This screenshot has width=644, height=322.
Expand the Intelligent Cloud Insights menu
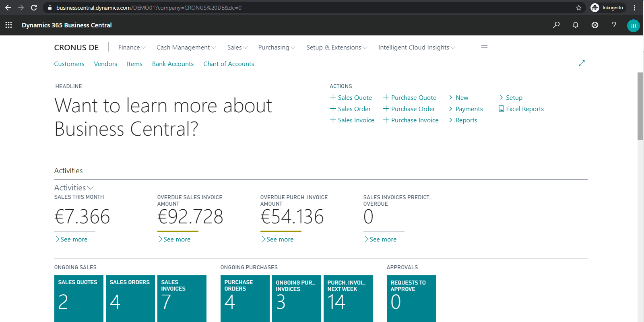[417, 47]
